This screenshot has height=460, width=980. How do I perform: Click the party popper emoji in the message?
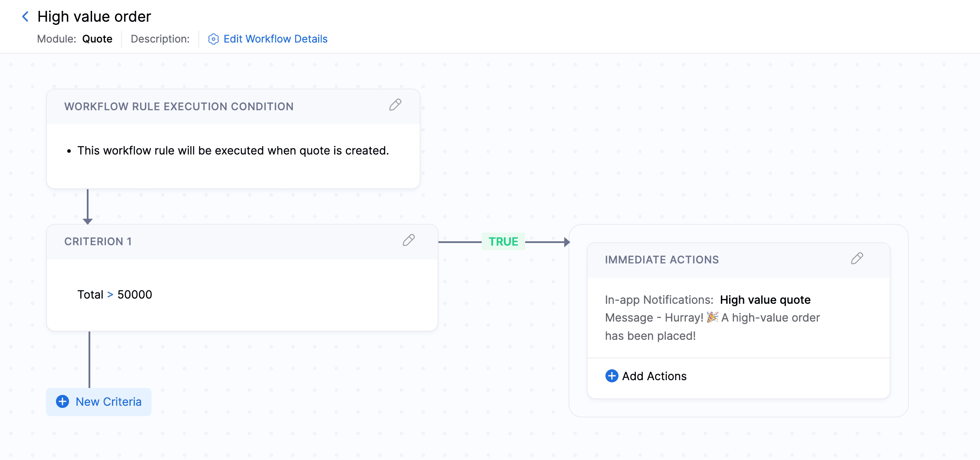tap(711, 317)
